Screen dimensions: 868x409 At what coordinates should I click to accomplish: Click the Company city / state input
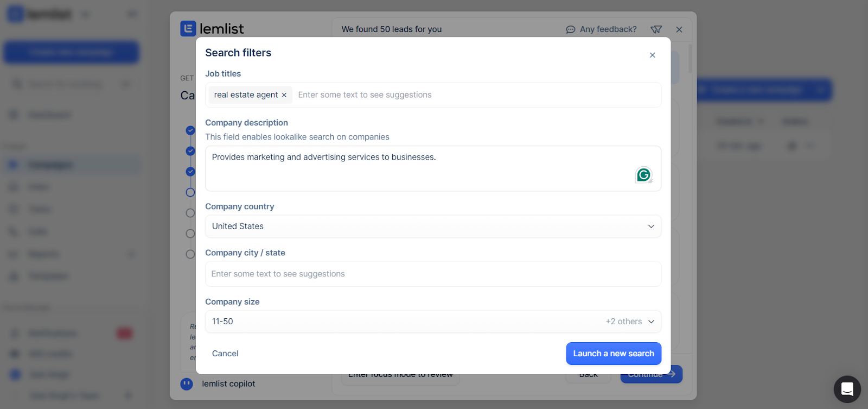(x=433, y=274)
